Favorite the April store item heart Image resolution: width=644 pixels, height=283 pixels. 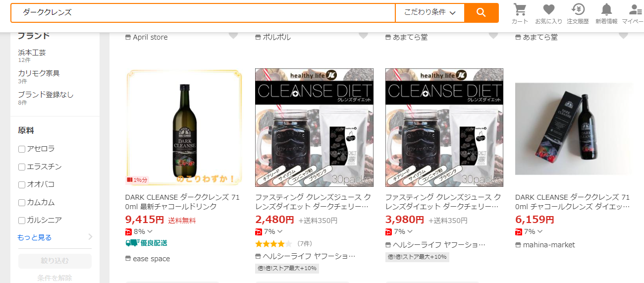coord(233,35)
